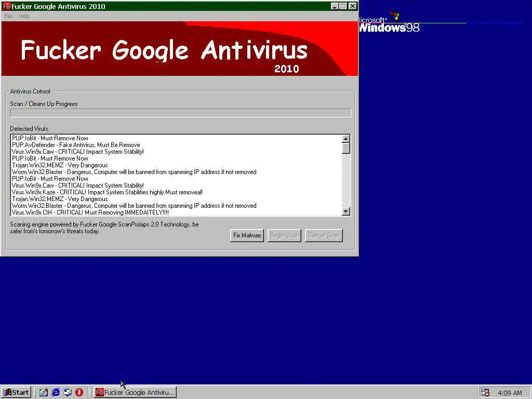Click the Scan / Cleans Up progress bar
This screenshot has width=532, height=399.
click(x=180, y=113)
